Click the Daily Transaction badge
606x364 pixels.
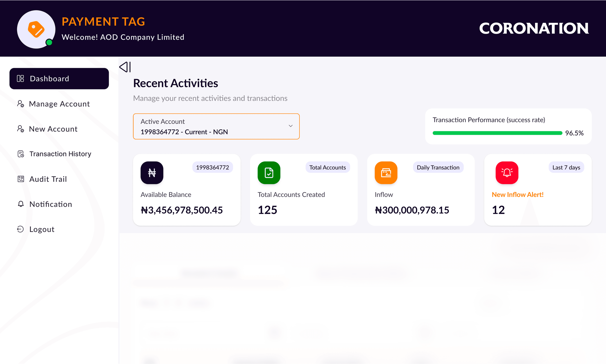438,167
